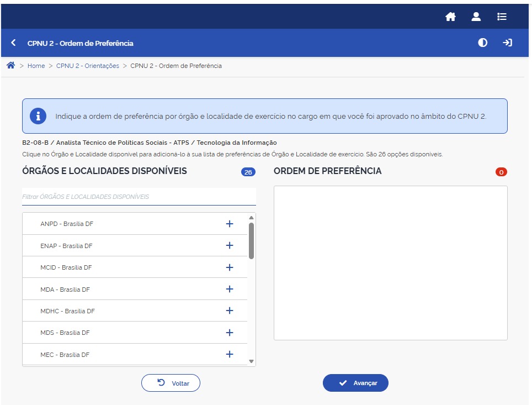532x405 pixels.
Task: Click the red 0 count badge
Action: click(x=501, y=172)
